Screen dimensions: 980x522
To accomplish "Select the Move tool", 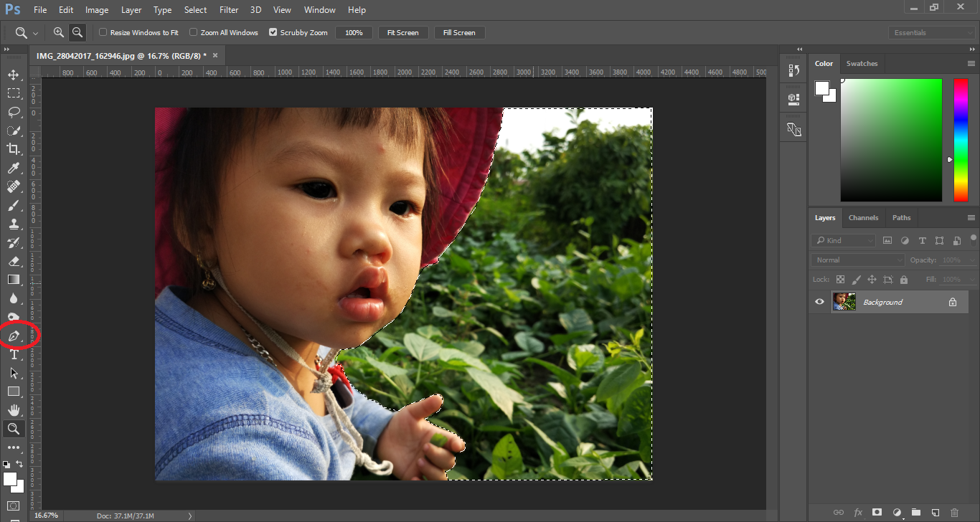I will (x=14, y=75).
